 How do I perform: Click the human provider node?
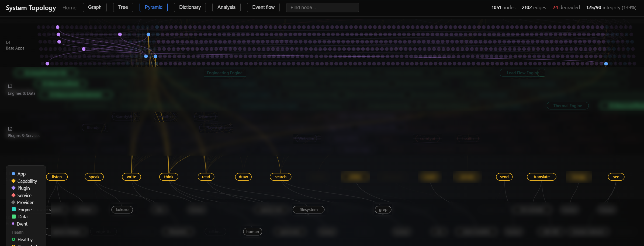252,232
